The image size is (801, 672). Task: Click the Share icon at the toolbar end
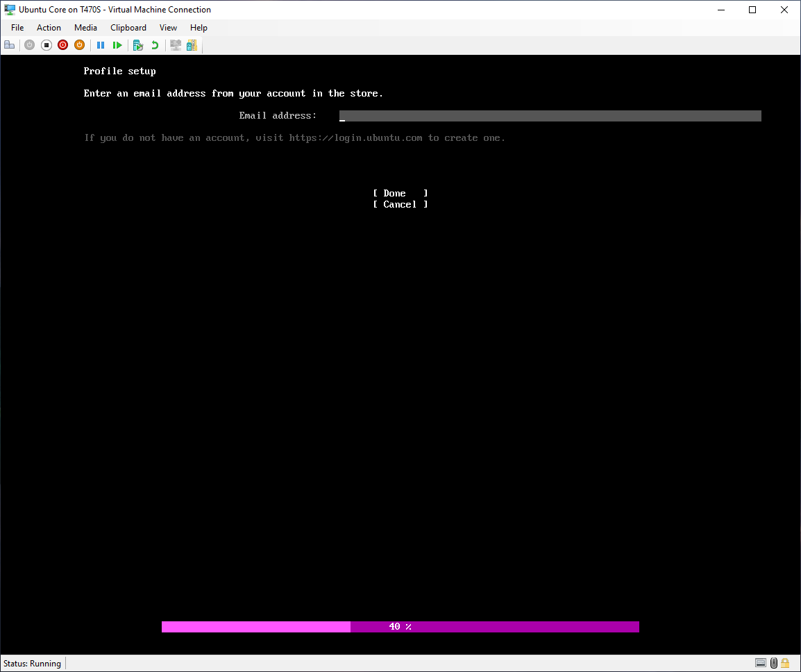point(192,45)
